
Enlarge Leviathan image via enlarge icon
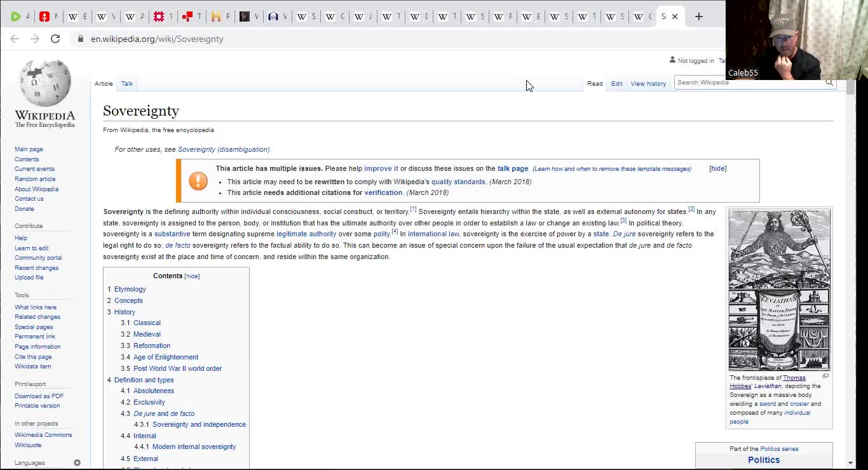[x=825, y=376]
